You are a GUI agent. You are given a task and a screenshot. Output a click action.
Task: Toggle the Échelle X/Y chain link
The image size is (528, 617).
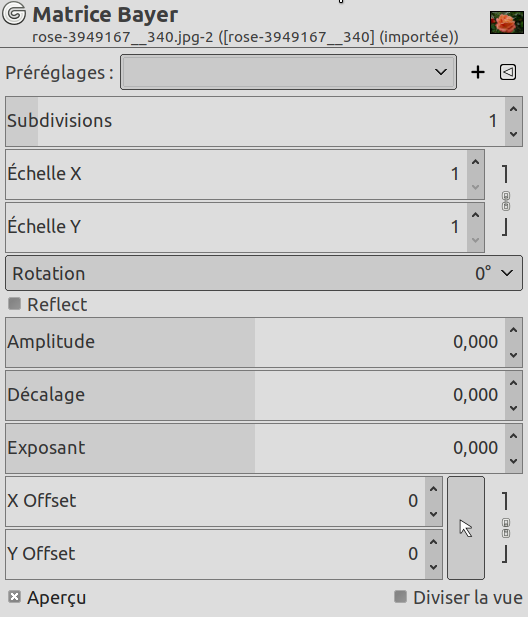506,201
